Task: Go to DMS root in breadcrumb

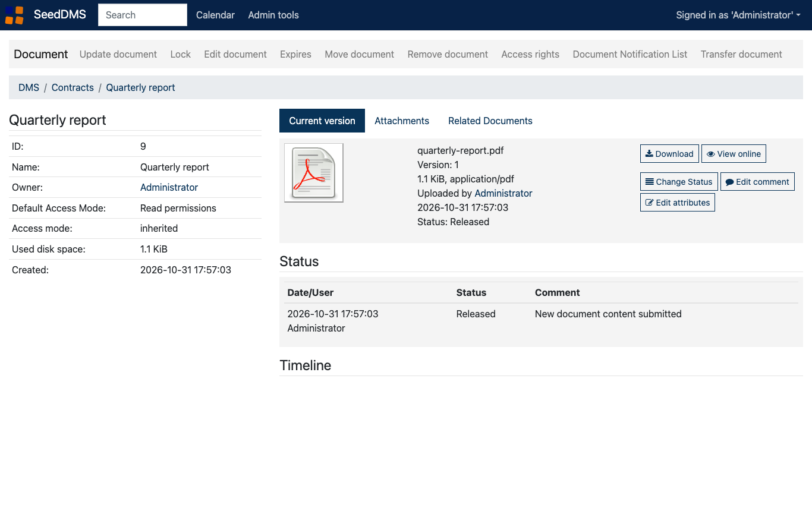Action: [x=29, y=87]
